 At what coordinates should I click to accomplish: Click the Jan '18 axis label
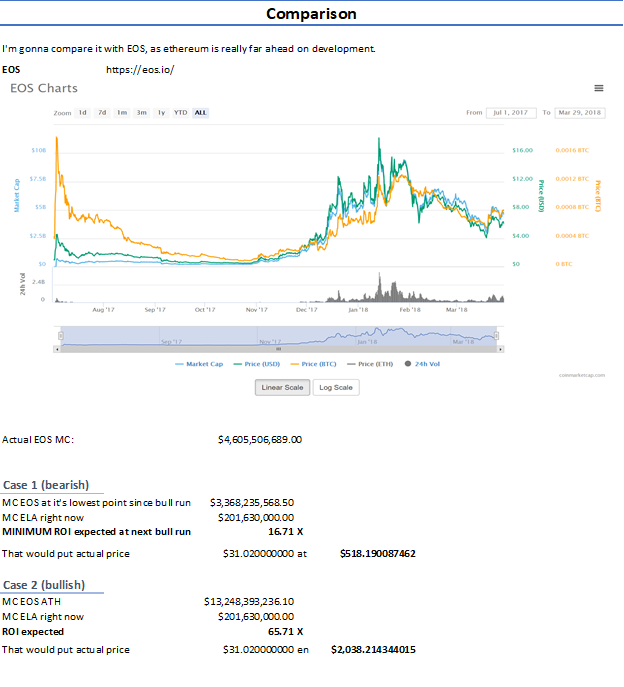point(358,310)
